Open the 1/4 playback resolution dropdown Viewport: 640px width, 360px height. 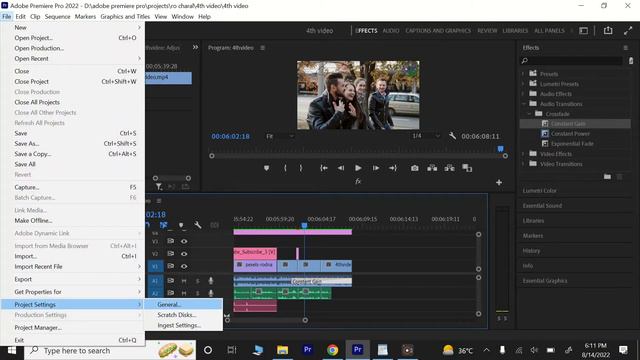[x=426, y=136]
